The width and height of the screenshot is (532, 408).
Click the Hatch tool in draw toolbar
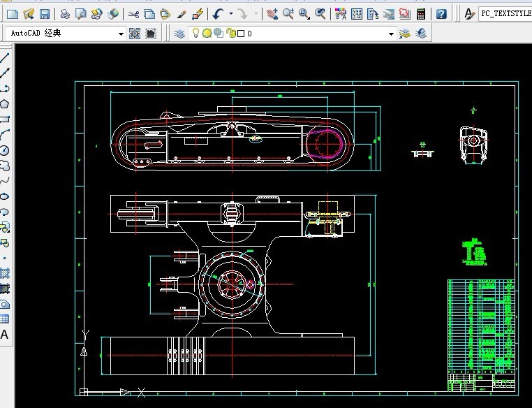pos(5,273)
